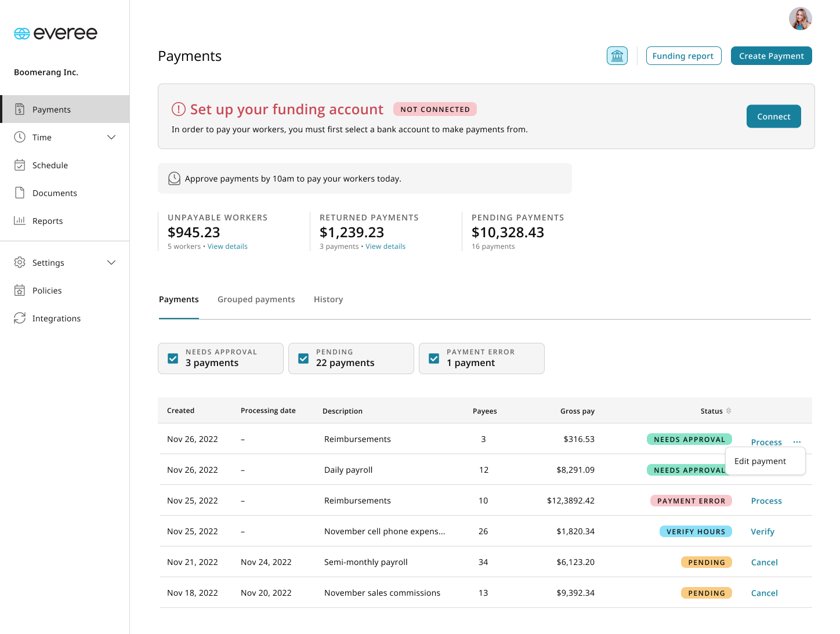Viewport: 840px width, 634px height.
Task: Click the Connect button for funding account
Action: (x=773, y=116)
